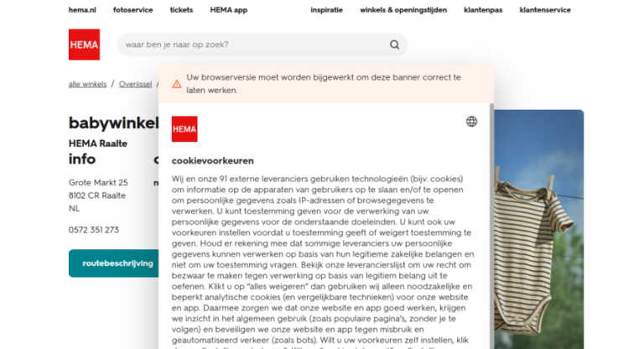Click the cookie dialog scrollbar
The height and width of the screenshot is (349, 644).
click(491, 226)
